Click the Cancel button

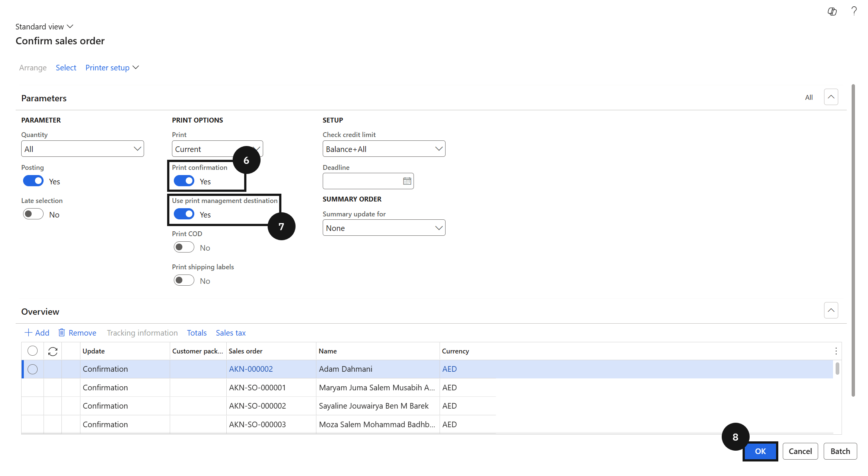pos(800,451)
